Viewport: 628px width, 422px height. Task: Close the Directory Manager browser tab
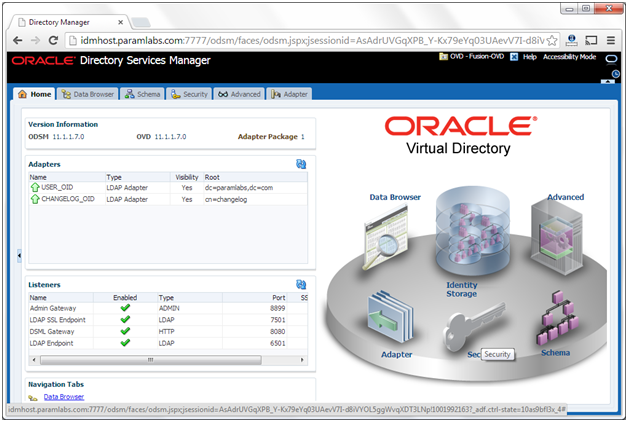[x=120, y=22]
